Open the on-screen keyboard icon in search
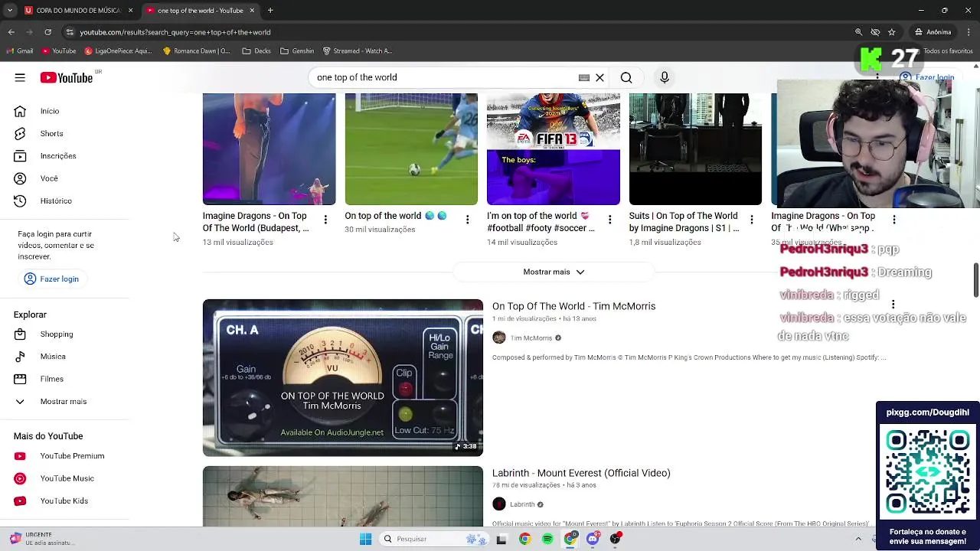The height and width of the screenshot is (551, 980). (x=584, y=77)
